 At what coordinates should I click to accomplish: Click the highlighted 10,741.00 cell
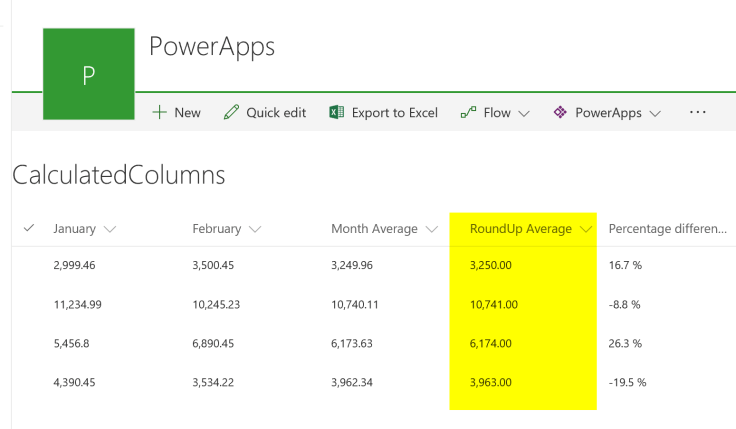(494, 304)
